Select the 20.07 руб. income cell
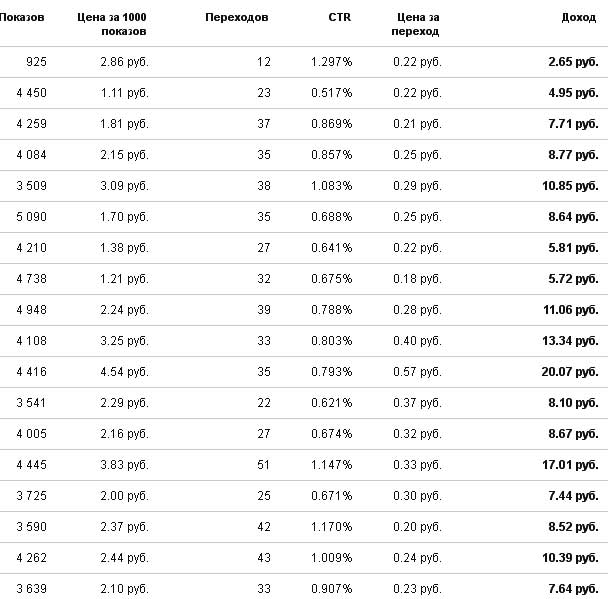The height and width of the screenshot is (599, 608). click(569, 372)
